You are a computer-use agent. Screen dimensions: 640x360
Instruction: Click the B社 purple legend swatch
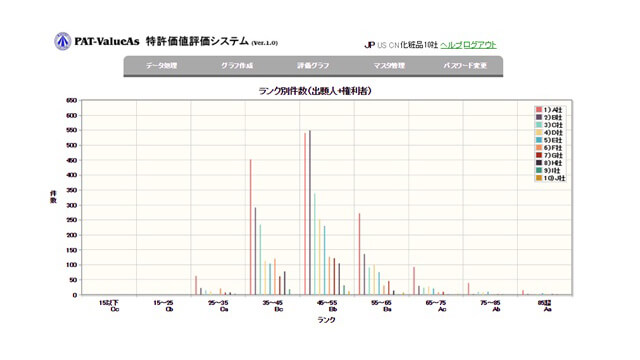click(539, 118)
